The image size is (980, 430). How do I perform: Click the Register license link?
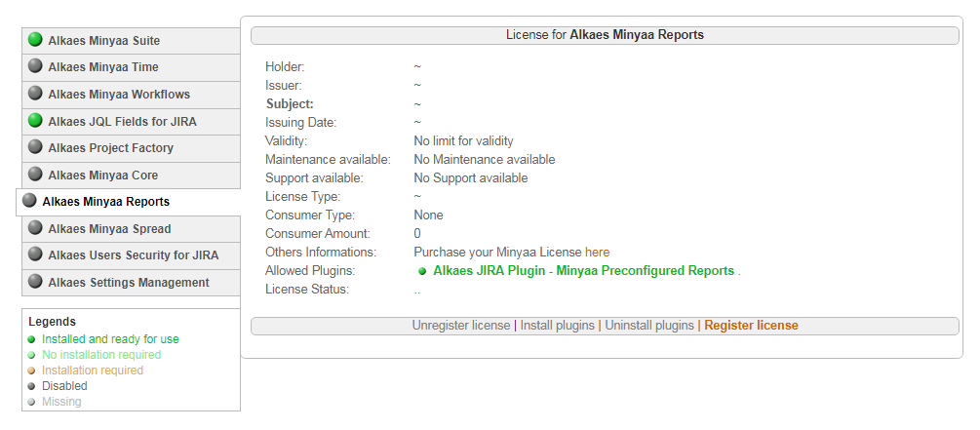(x=751, y=326)
